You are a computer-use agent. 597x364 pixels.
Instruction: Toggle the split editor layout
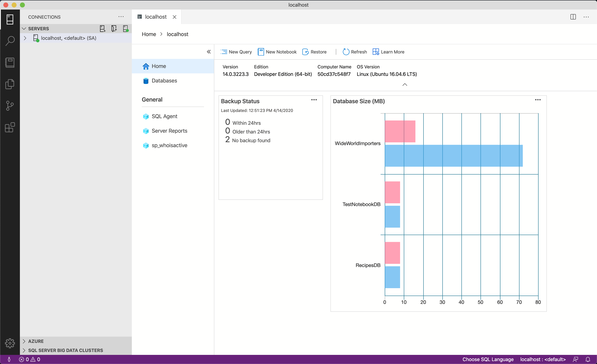pos(573,17)
